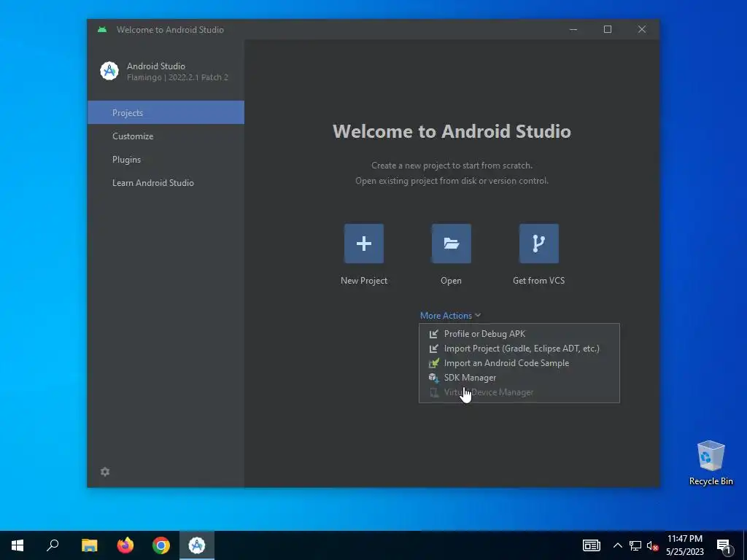747x560 pixels.
Task: Click Android Studio taskbar icon
Action: pos(197,545)
